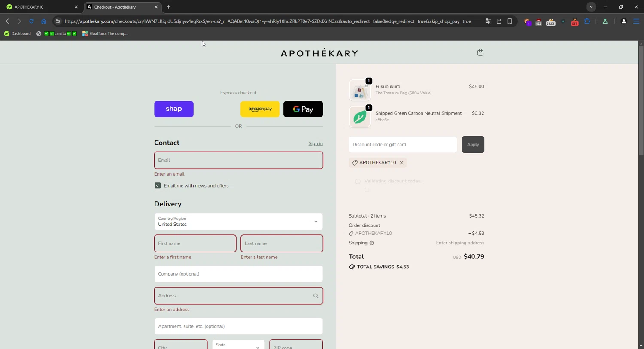Open the State dropdown
The width and height of the screenshot is (644, 349).
coord(238,345)
